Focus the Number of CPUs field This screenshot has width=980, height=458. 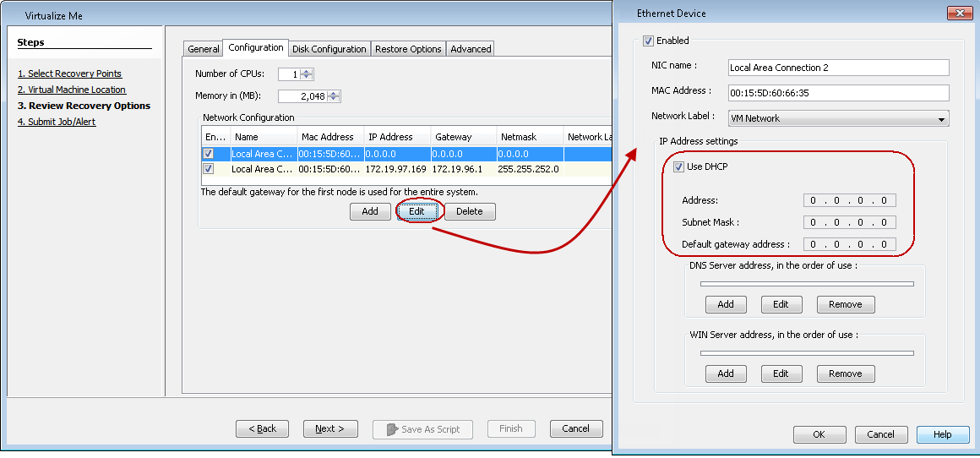pos(290,74)
